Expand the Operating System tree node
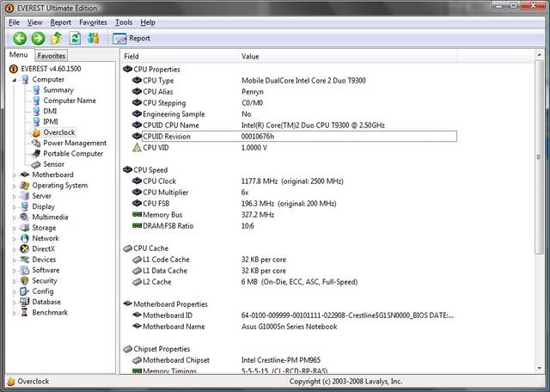Screen dimensions: 550x392 [x=15, y=186]
